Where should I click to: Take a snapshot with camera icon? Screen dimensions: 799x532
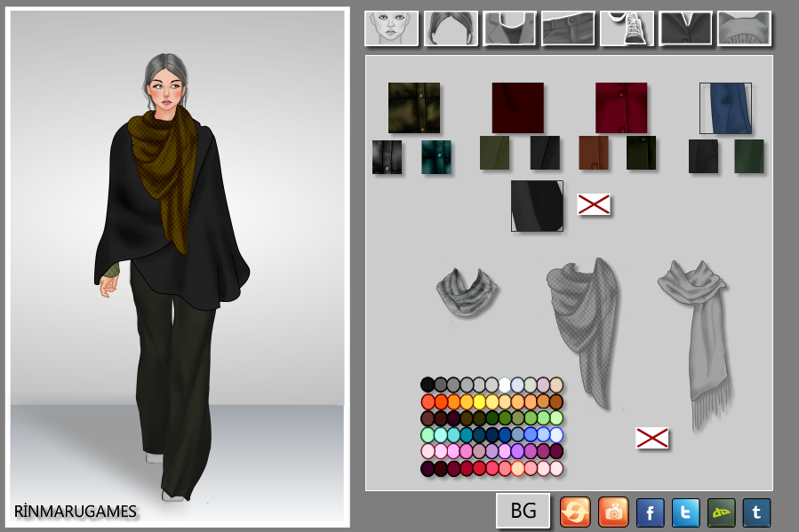[x=613, y=512]
